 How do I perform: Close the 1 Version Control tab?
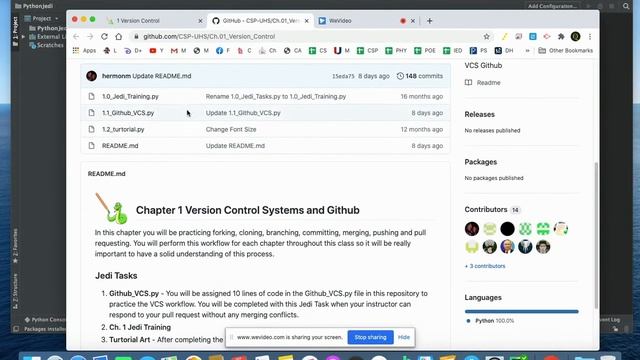(200, 21)
